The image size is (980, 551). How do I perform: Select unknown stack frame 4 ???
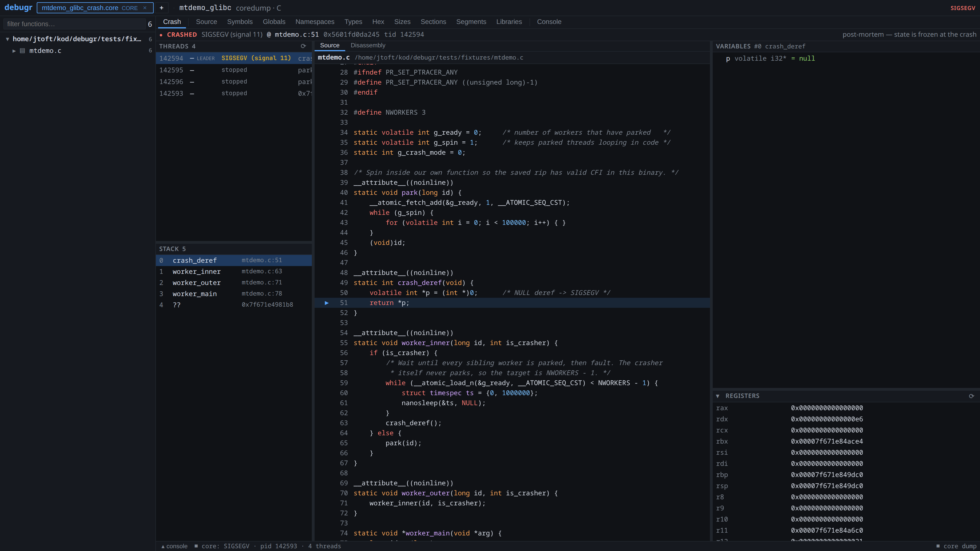click(x=234, y=305)
